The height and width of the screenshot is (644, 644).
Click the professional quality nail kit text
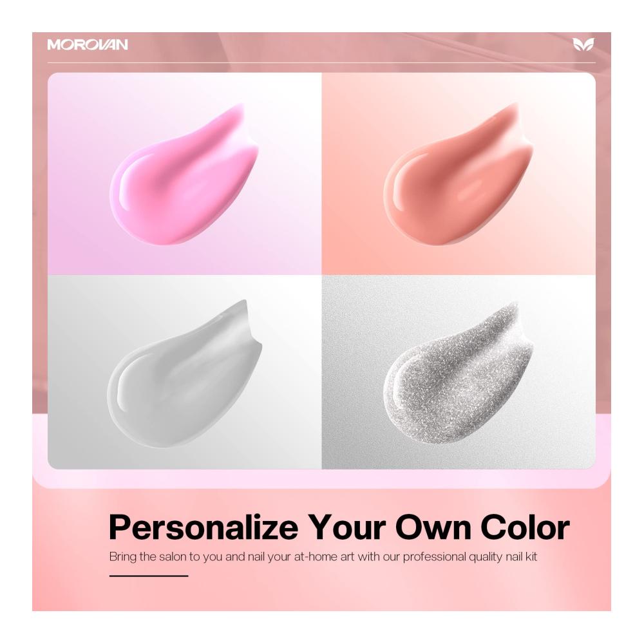470,557
